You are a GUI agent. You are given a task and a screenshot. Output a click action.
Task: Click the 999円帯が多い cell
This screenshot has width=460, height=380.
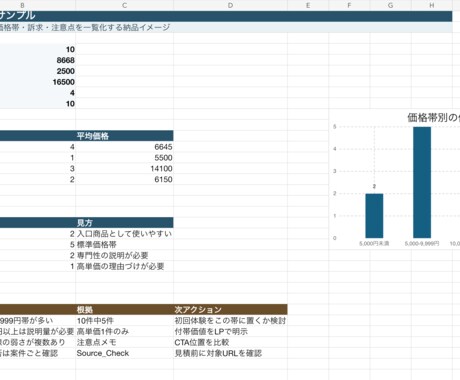tap(38, 321)
